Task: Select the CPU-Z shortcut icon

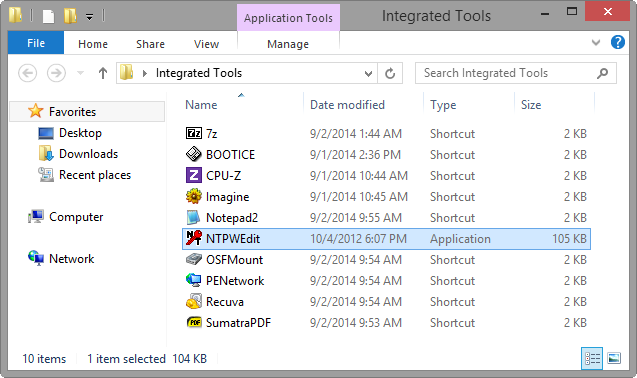Action: (194, 176)
